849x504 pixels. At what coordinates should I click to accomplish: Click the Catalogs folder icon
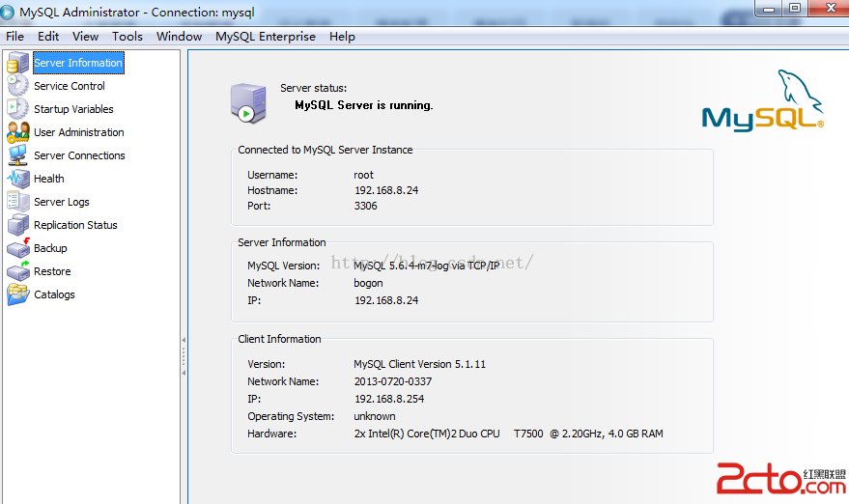click(x=17, y=294)
